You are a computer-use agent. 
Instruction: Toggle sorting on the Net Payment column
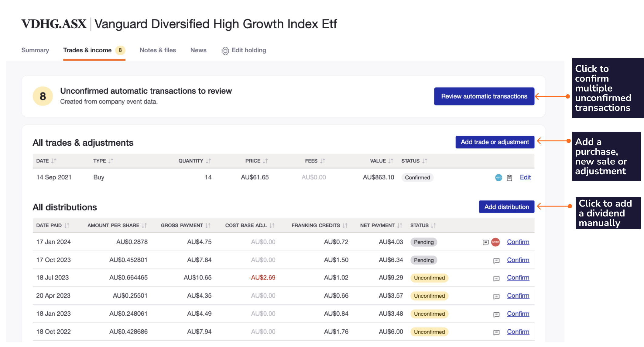pyautogui.click(x=400, y=225)
